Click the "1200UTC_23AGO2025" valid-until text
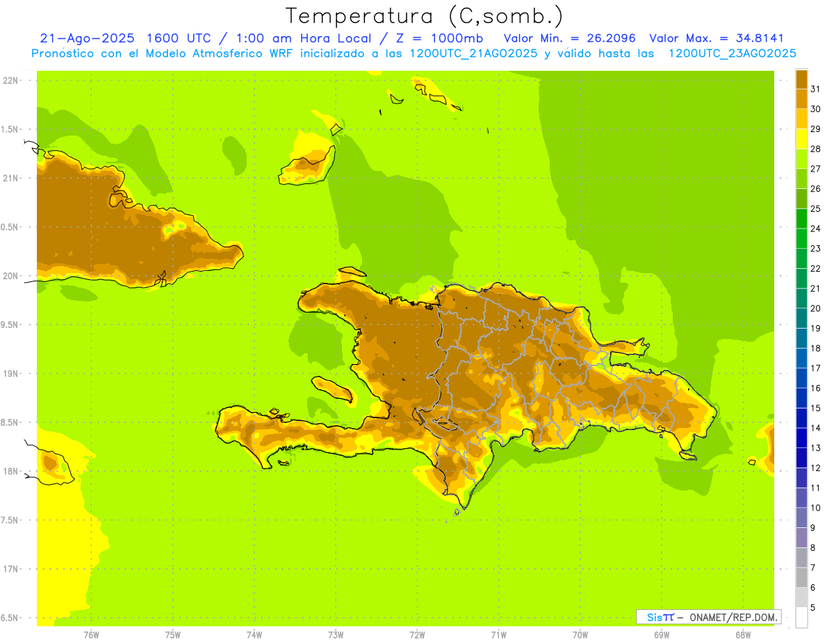834x644 pixels. (x=733, y=53)
